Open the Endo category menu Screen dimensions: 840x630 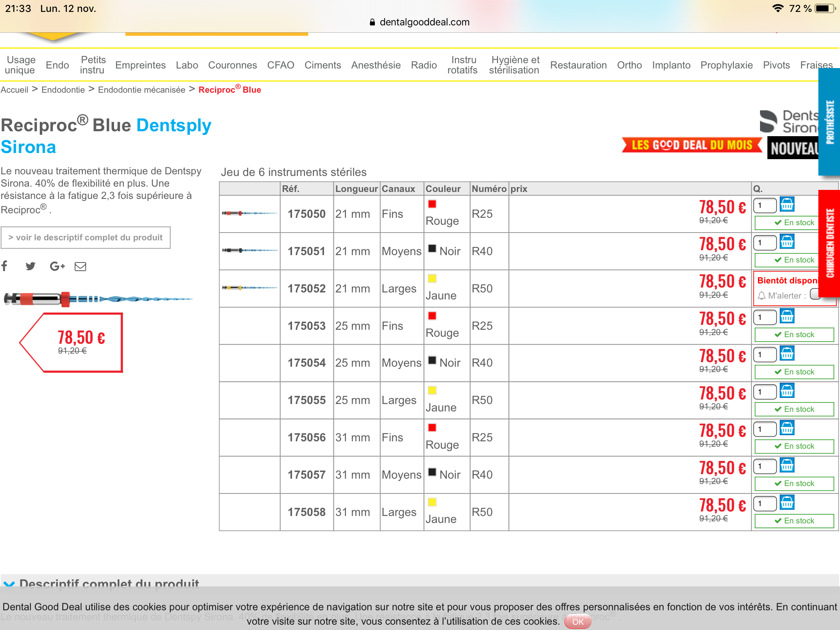[57, 65]
